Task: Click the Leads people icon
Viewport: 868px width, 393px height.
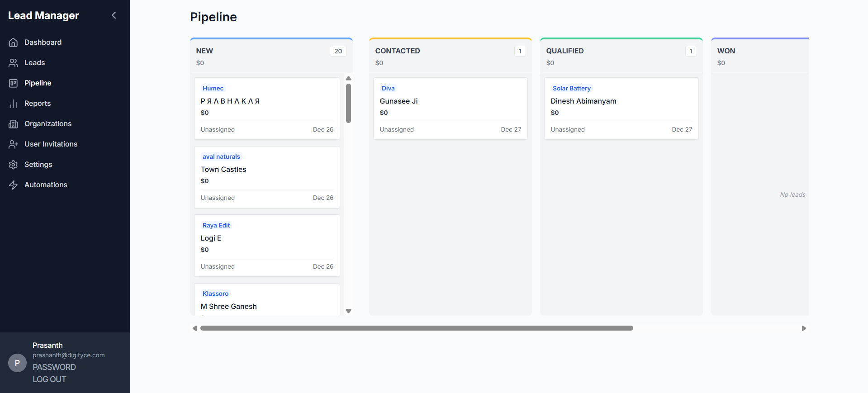Action: (14, 63)
